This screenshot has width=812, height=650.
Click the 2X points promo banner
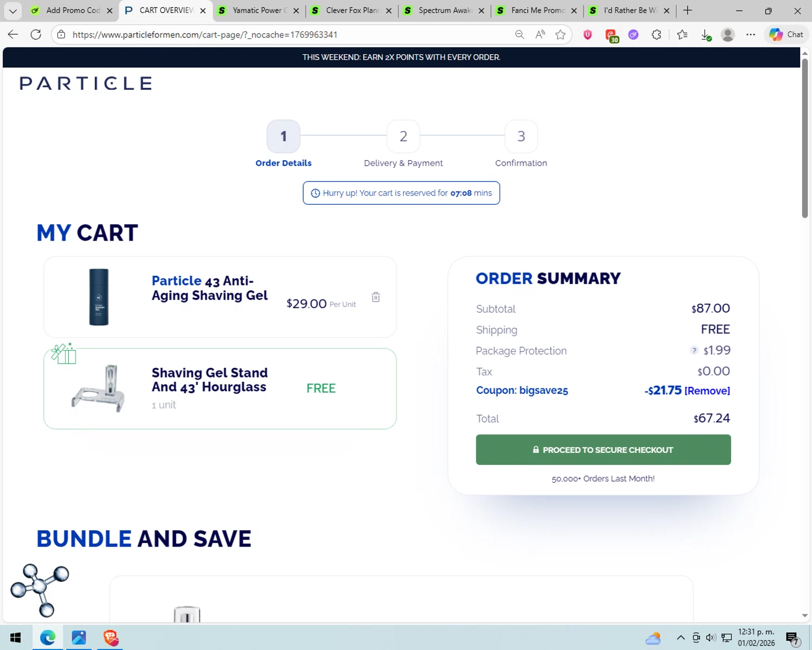[x=401, y=57]
